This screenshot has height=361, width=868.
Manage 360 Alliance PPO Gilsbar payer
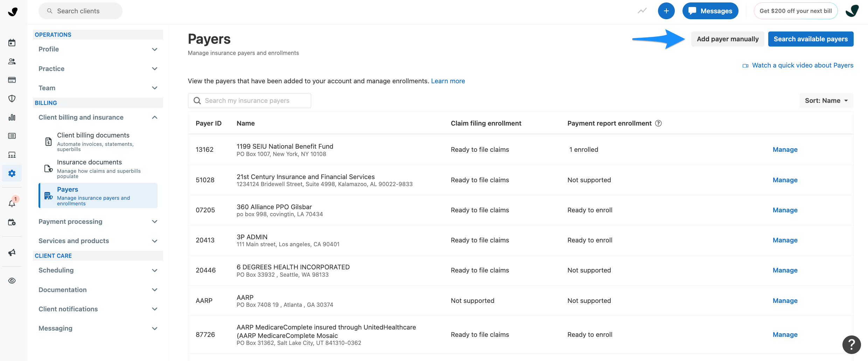pos(785,210)
